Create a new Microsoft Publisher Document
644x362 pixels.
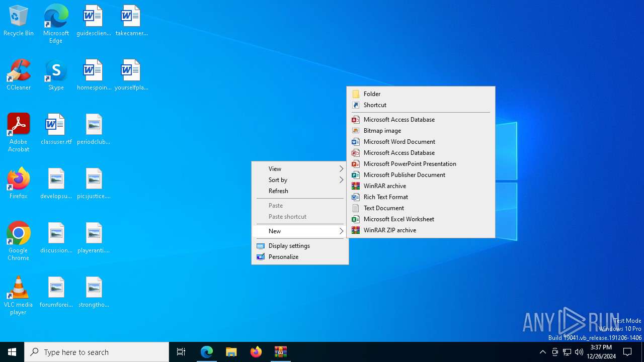click(x=421, y=175)
